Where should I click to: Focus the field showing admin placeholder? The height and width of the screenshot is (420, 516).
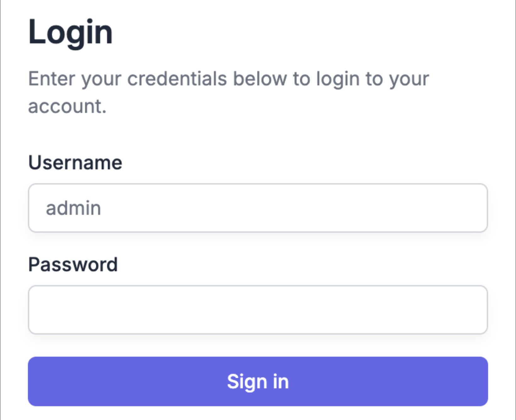pyautogui.click(x=258, y=208)
